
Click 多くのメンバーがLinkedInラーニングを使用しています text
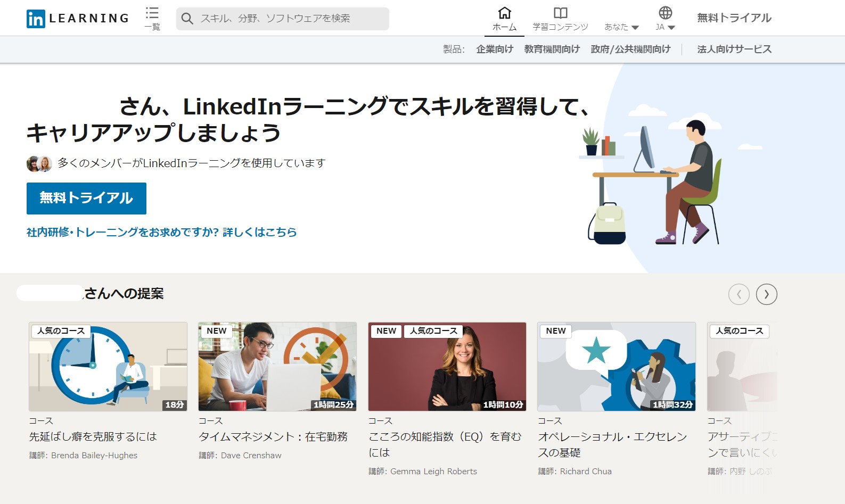191,163
